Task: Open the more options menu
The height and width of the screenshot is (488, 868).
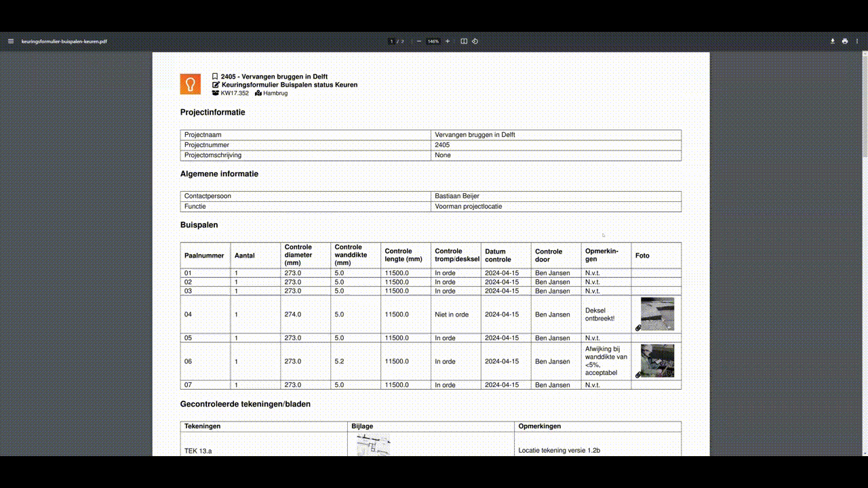Action: (856, 41)
